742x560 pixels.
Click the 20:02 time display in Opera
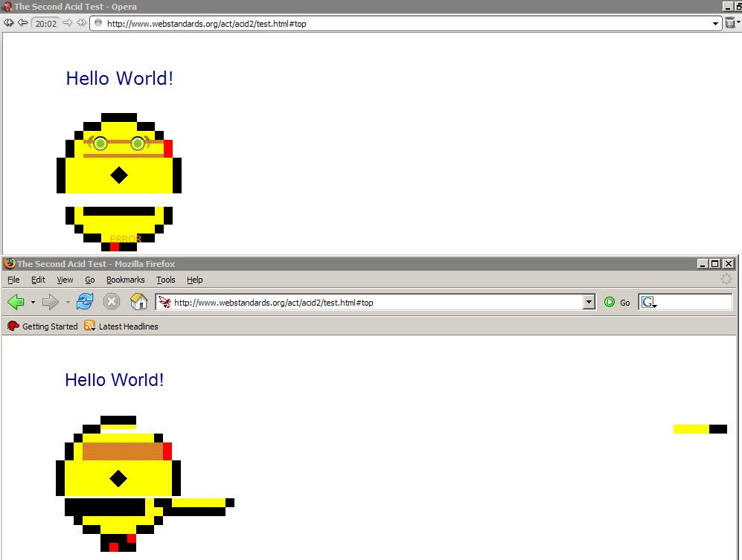46,24
